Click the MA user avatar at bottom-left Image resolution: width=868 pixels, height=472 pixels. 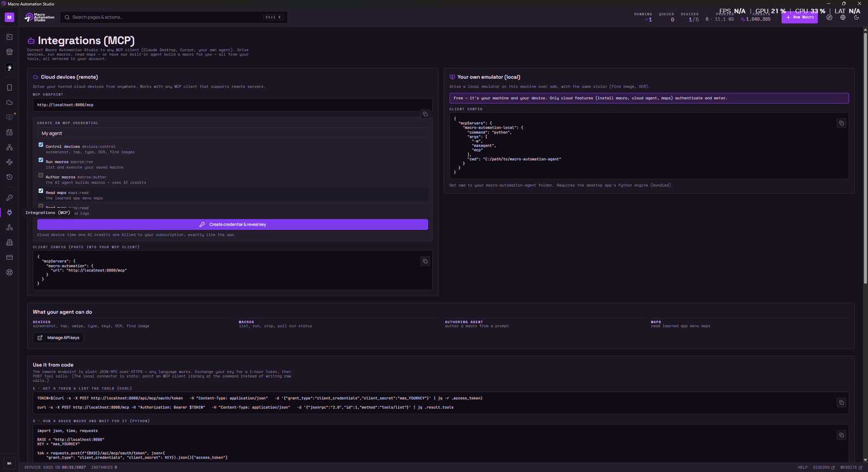click(x=9, y=463)
